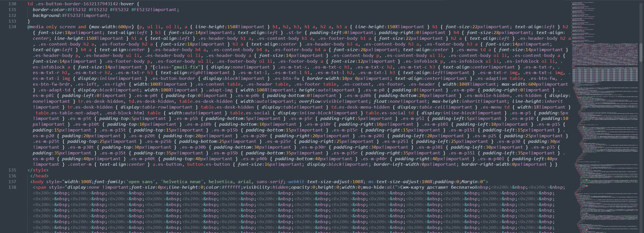This screenshot has width=644, height=233.
Task: Place cursor on the border-color property
Action: click(49, 10)
